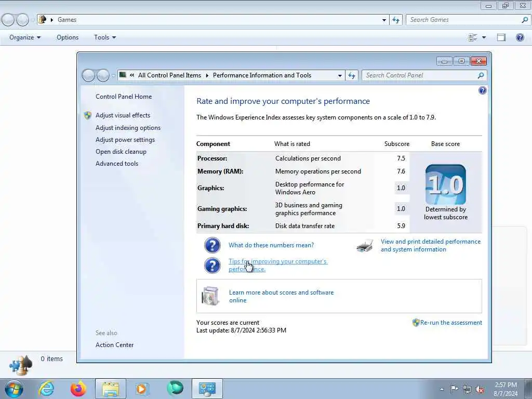Image resolution: width=532 pixels, height=399 pixels.
Task: Click the green round taskbar application icon
Action: [x=175, y=388]
